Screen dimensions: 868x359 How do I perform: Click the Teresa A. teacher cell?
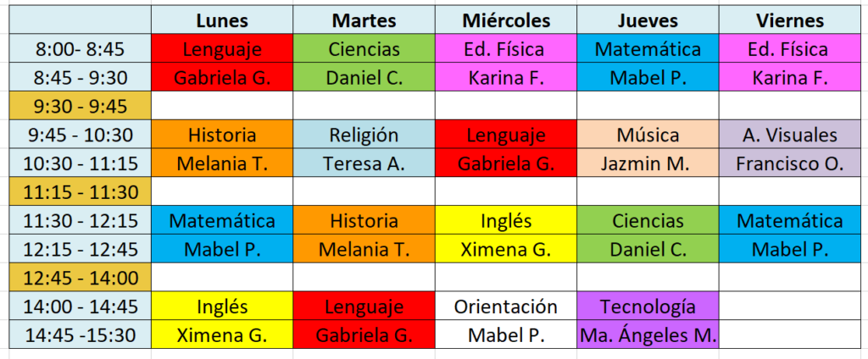(x=364, y=163)
